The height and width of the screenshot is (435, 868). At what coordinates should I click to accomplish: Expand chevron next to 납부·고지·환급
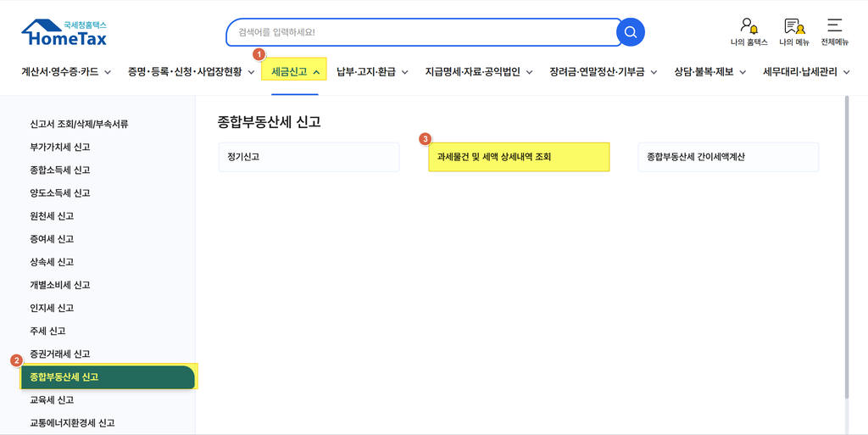click(x=404, y=73)
